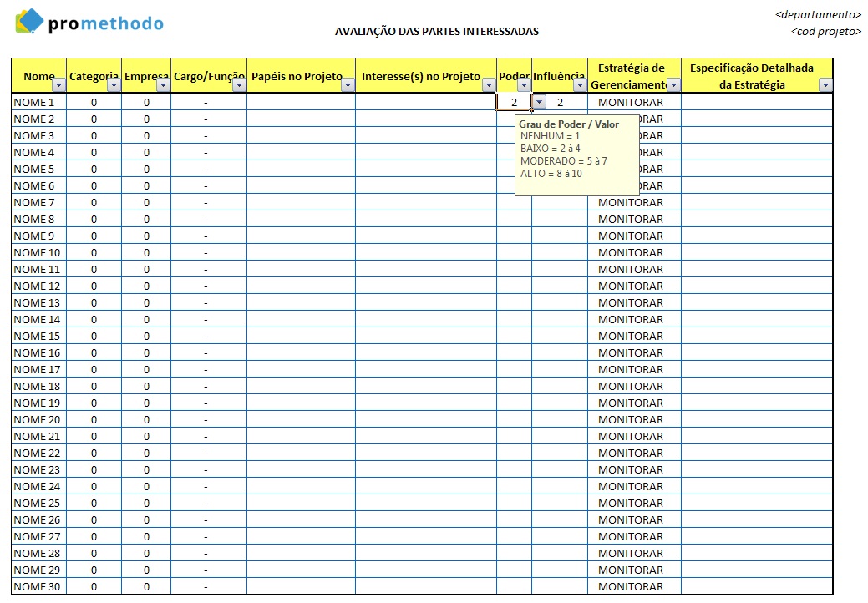Select the NOME 26 cell
This screenshot has width=868, height=603.
click(38, 519)
